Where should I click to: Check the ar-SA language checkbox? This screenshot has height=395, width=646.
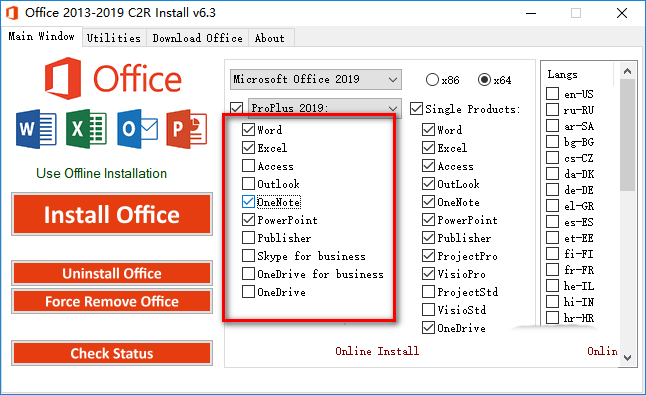pos(552,126)
